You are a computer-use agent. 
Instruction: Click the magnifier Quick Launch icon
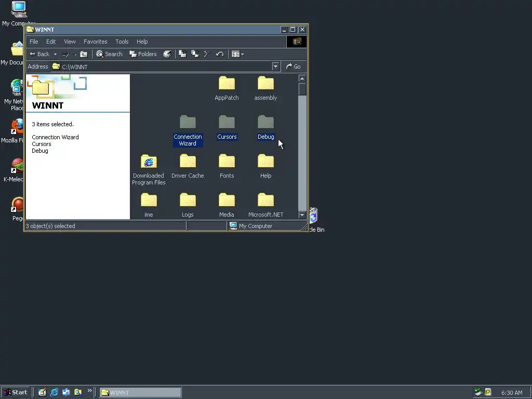[x=78, y=392]
